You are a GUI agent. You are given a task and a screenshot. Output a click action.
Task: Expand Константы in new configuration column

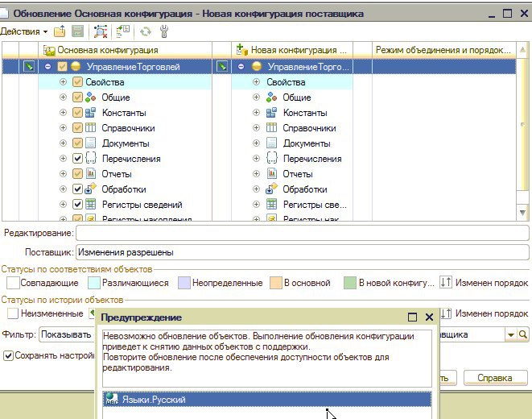click(256, 112)
